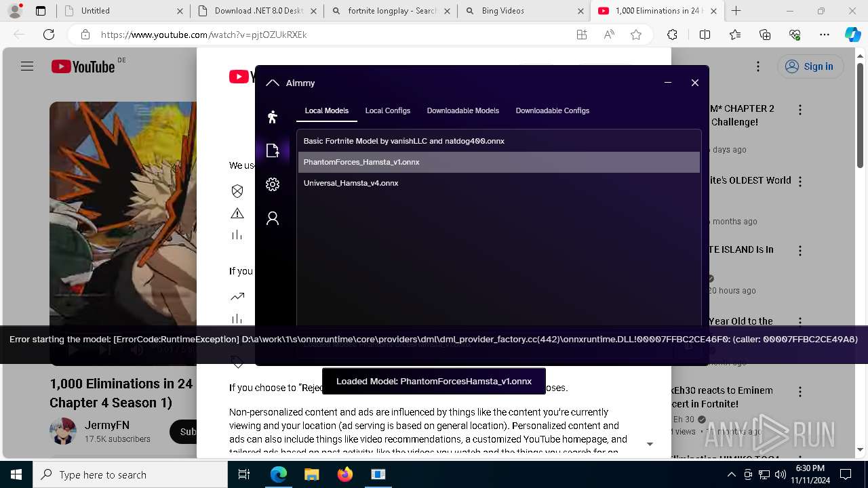Viewport: 868px width, 488px height.
Task: Open the clock showing 6:30 PM
Action: click(x=810, y=474)
